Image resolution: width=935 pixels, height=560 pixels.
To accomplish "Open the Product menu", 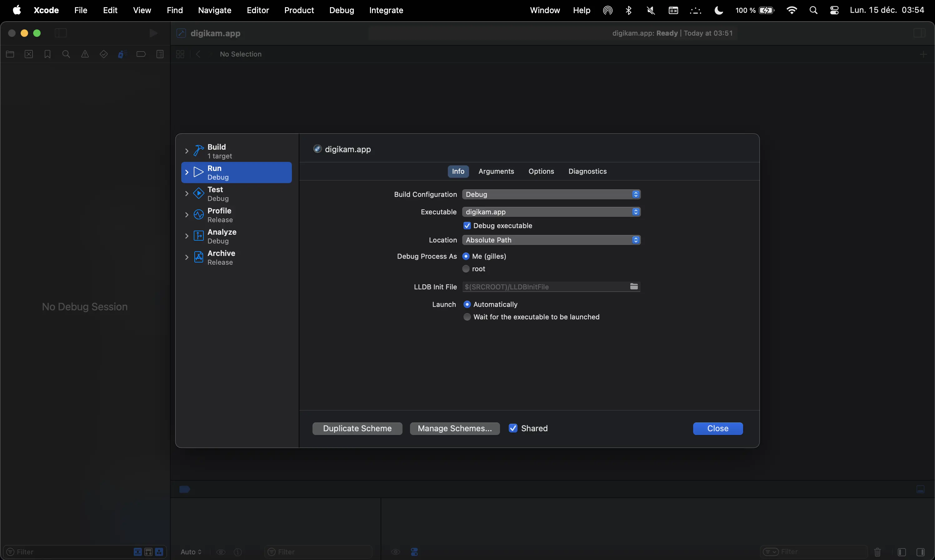I will 298,10.
